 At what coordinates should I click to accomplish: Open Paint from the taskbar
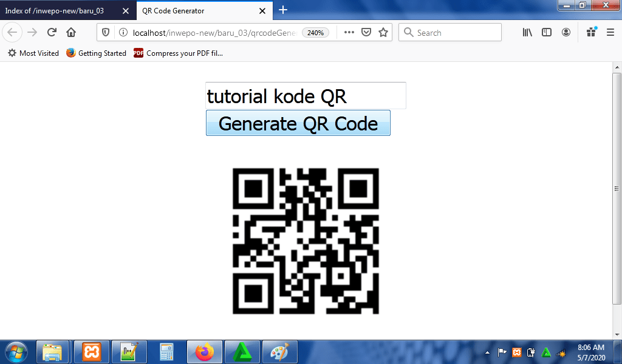pos(280,352)
